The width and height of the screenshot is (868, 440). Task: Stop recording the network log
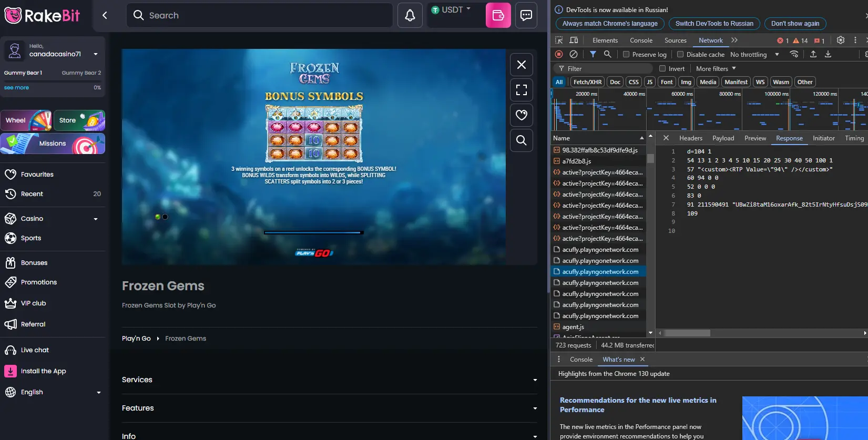[x=559, y=54]
